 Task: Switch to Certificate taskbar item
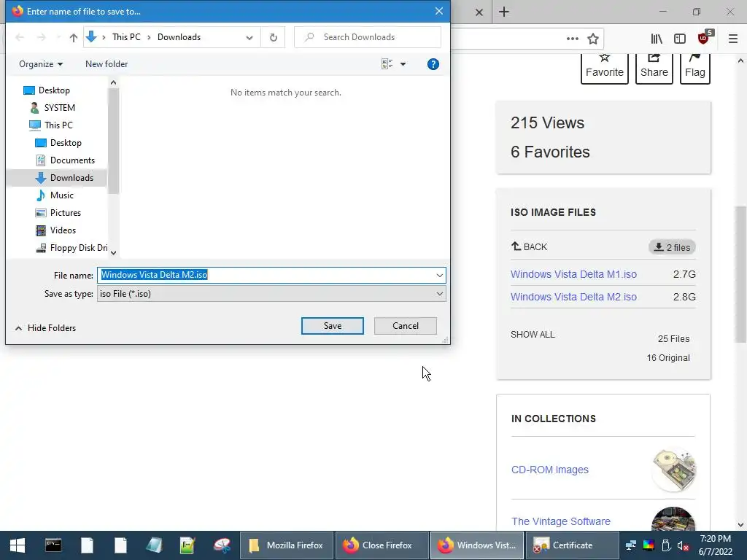[x=572, y=545]
